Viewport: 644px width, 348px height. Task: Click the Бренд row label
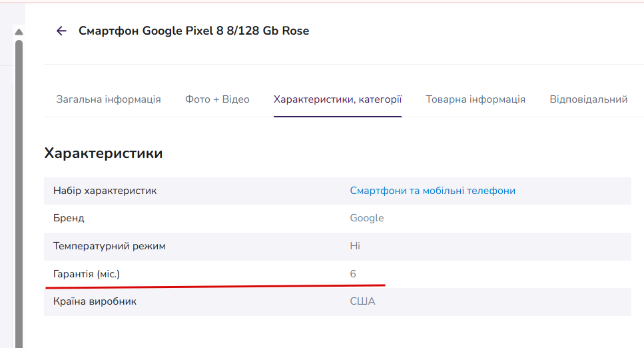[x=69, y=218]
